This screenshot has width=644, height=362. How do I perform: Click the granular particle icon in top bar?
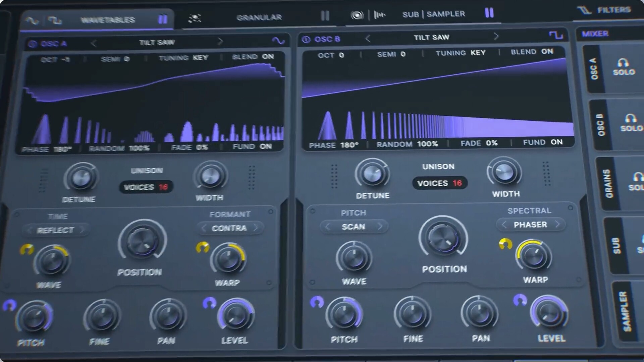coord(195,18)
